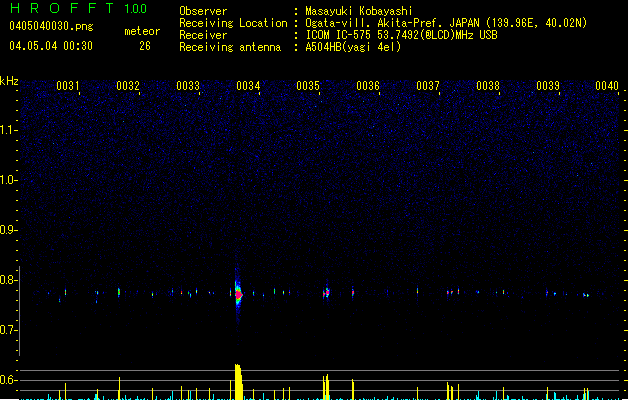This screenshot has height=400, width=629.
Task: Select the filename 0405040030.png
Action: [x=51, y=26]
